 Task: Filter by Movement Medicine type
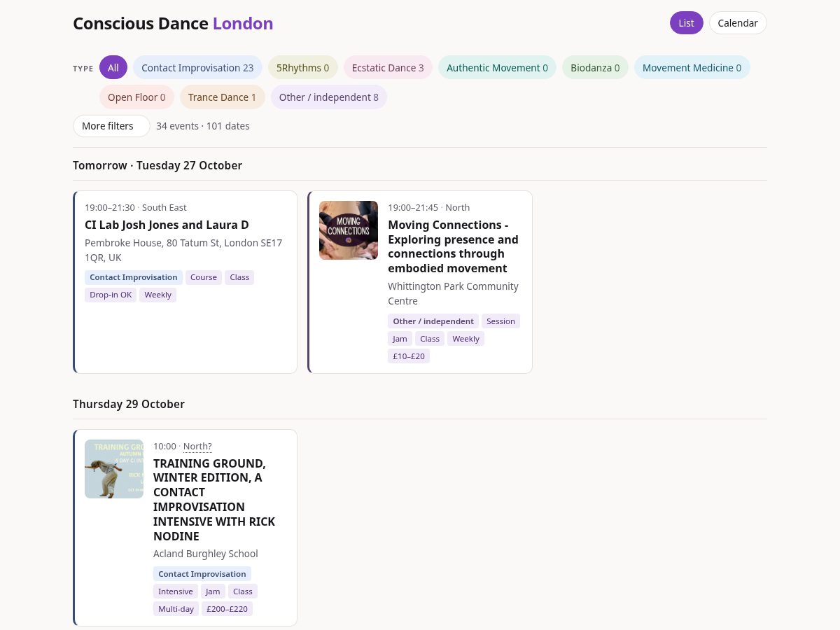pyautogui.click(x=692, y=68)
